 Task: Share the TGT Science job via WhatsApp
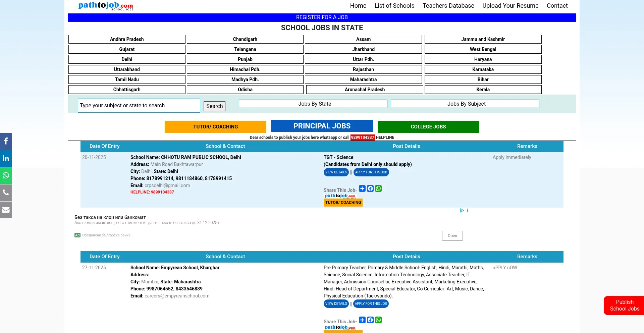(x=378, y=188)
